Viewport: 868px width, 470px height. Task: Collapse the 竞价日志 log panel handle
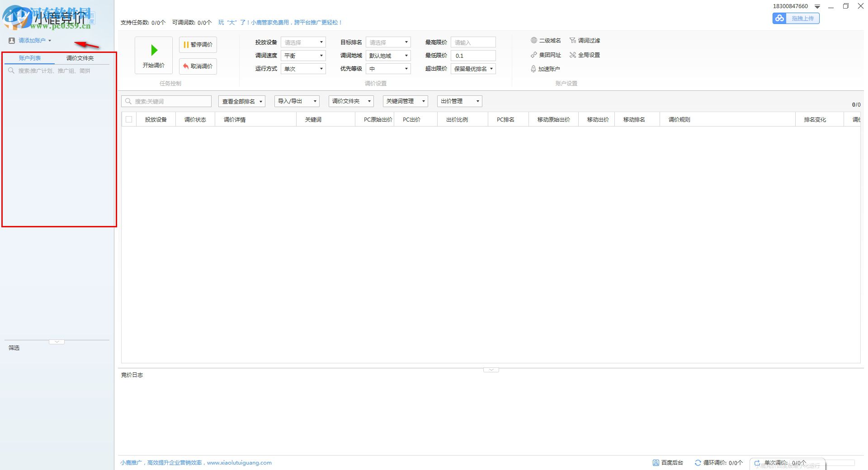coord(491,370)
